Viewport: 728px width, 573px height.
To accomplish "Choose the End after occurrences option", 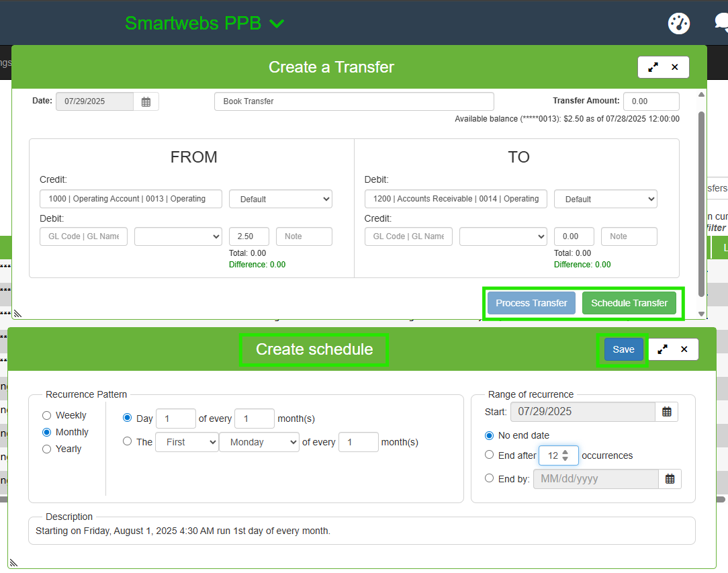I will 490,455.
